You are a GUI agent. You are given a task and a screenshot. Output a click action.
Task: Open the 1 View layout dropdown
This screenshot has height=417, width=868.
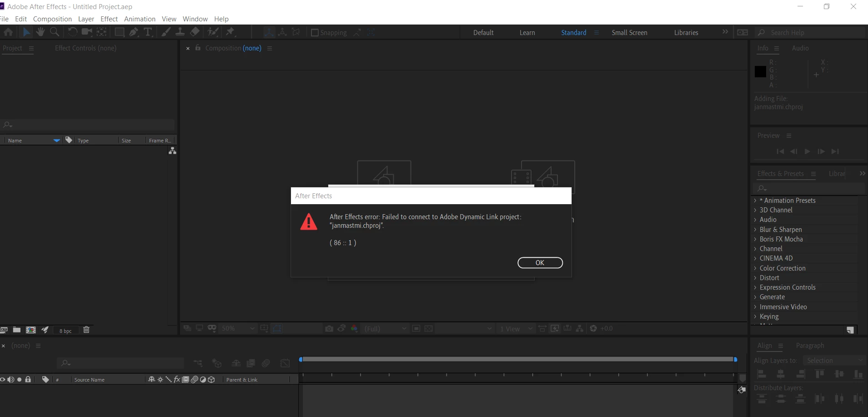pyautogui.click(x=516, y=328)
